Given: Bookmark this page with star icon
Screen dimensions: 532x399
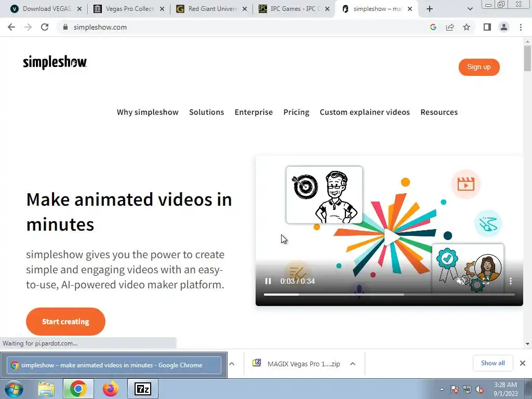Looking at the screenshot, I should pyautogui.click(x=467, y=27).
